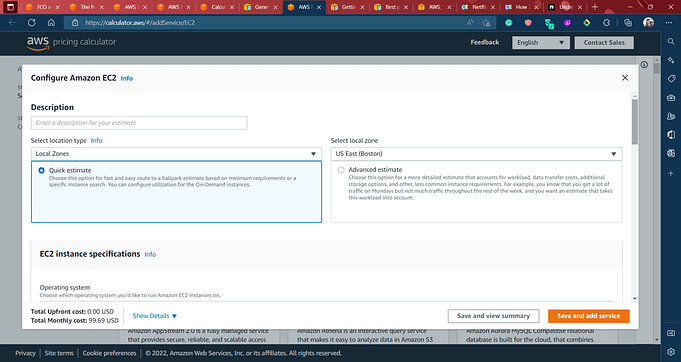
Task: Click the Operating system label
Action: point(65,287)
